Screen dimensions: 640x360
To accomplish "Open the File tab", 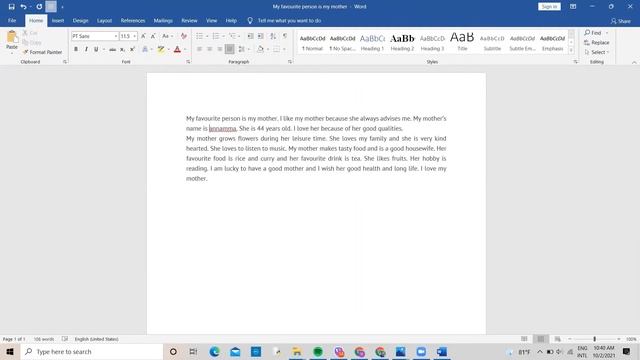I will tap(12, 20).
